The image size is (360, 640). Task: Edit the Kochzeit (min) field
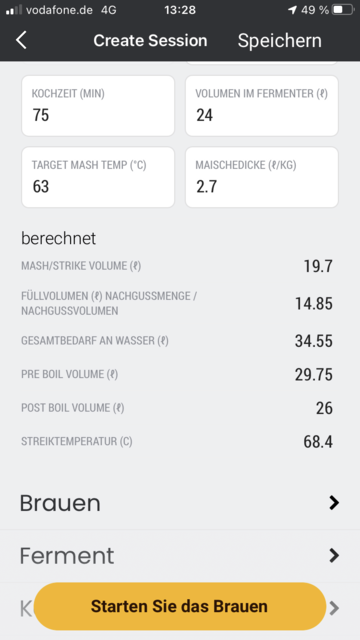(x=98, y=106)
